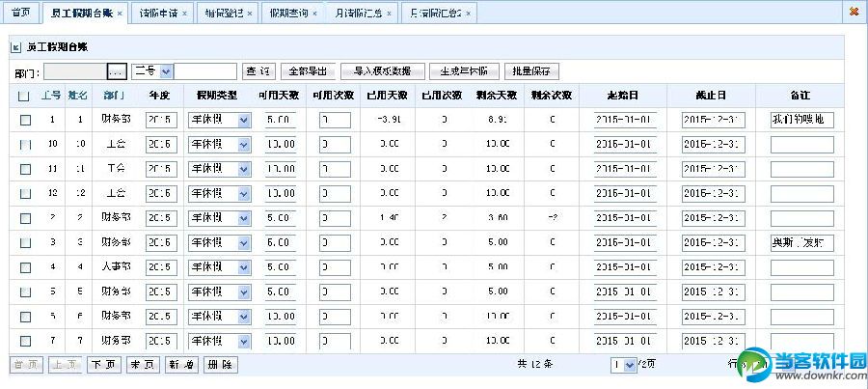This screenshot has height=389, width=868.
Task: Click the 查询 search button
Action: tap(258, 71)
